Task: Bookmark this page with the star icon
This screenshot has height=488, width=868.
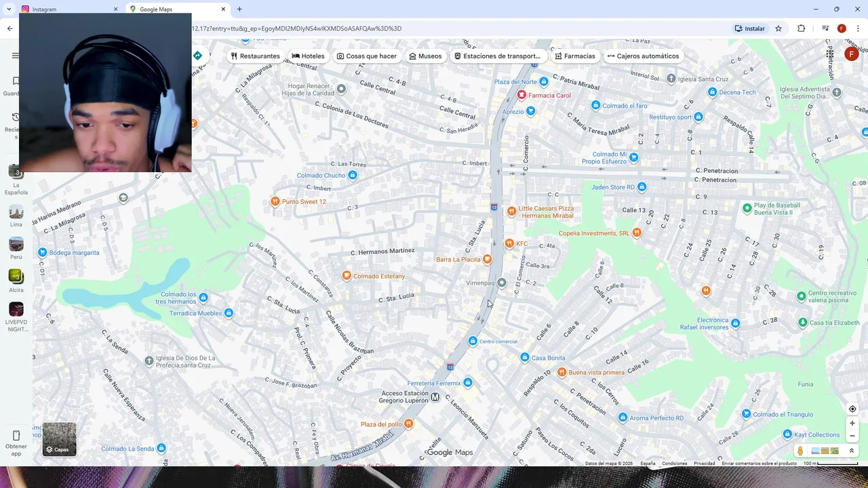Action: point(778,28)
